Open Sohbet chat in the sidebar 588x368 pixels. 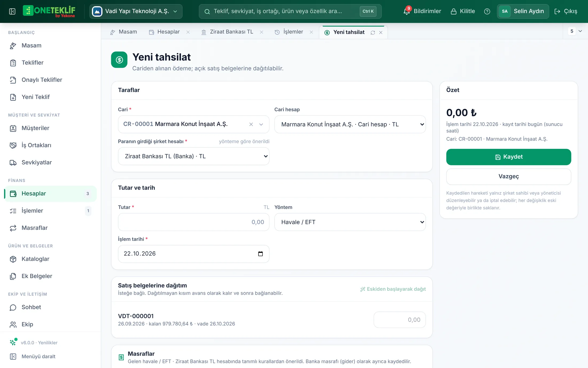point(50,307)
